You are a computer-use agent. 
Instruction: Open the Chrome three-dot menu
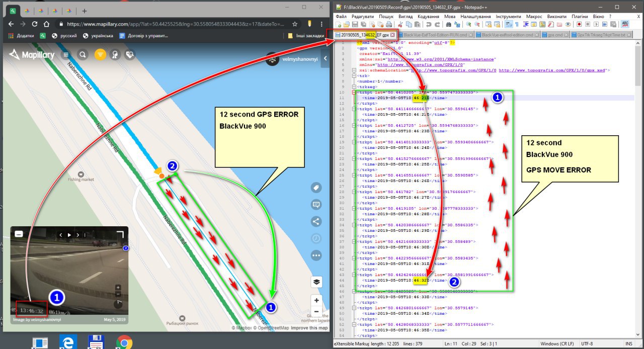coord(321,24)
